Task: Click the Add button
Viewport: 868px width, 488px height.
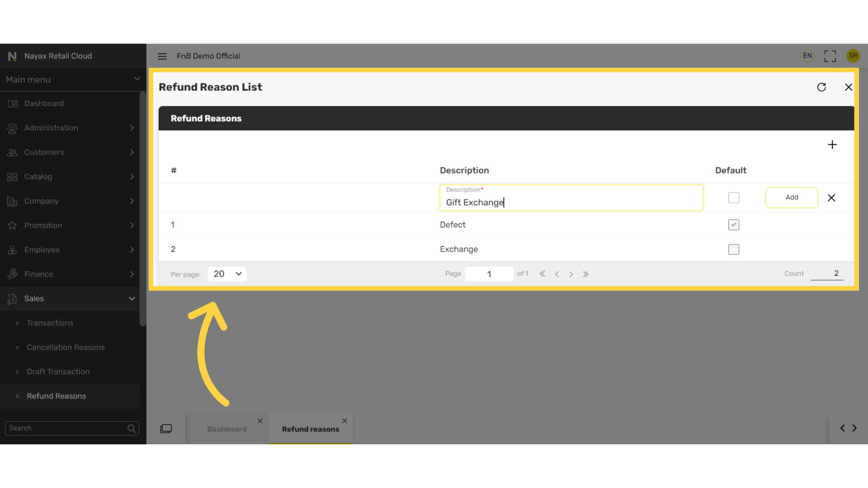Action: click(792, 197)
